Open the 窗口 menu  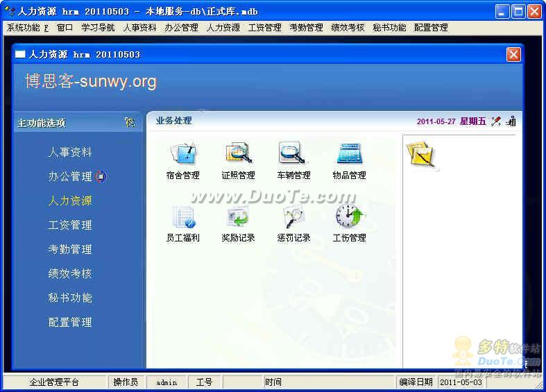tap(65, 28)
